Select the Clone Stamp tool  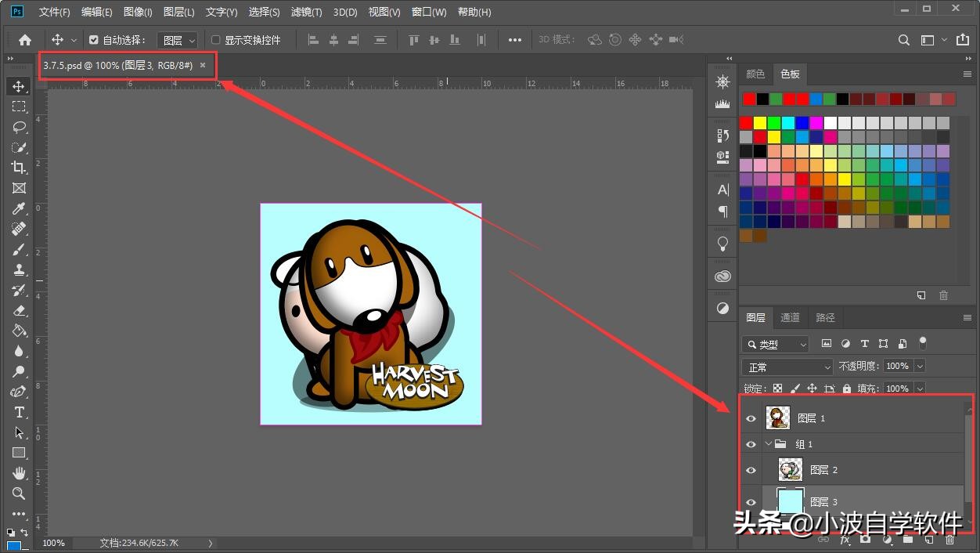(x=19, y=269)
